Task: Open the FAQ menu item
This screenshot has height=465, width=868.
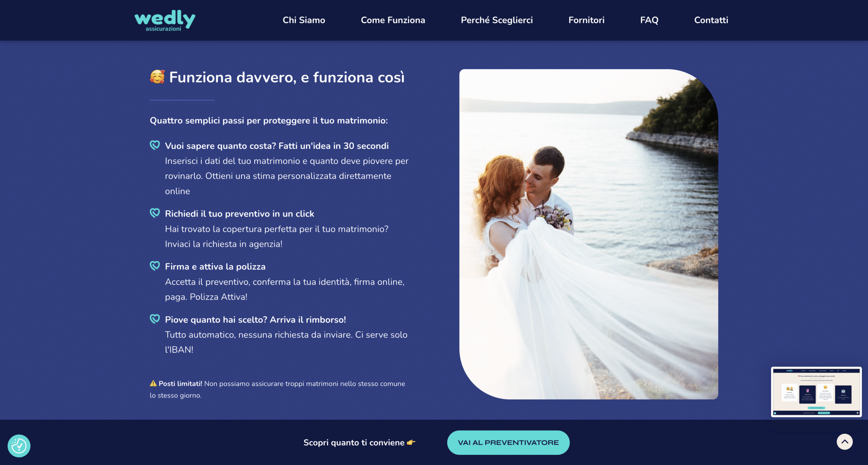Action: pyautogui.click(x=649, y=20)
